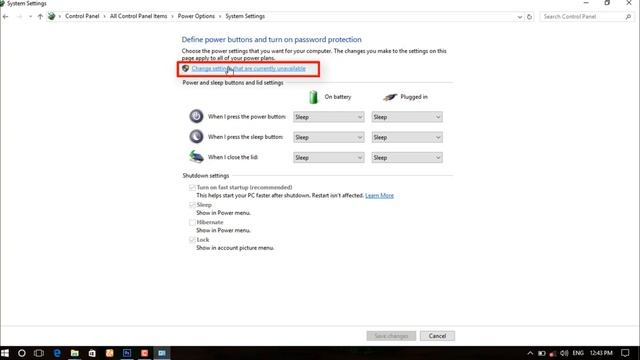Open the Learn More link

pos(379,196)
